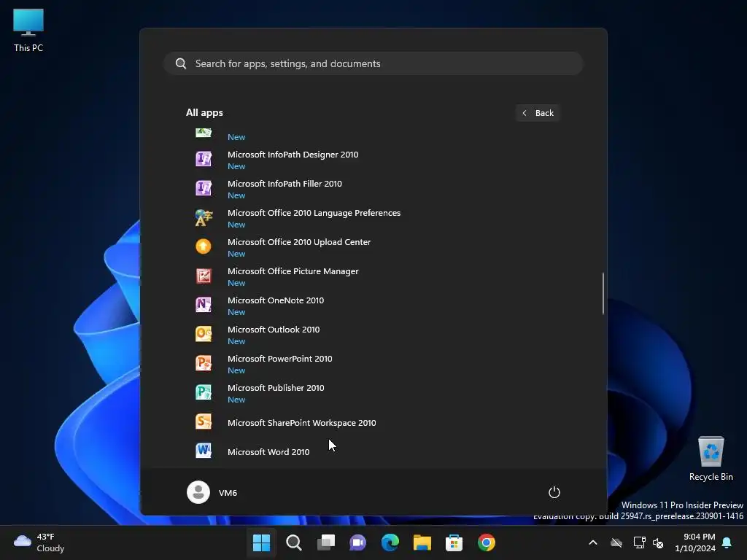
Task: Launch Microsoft Edge from taskbar
Action: [x=390, y=542]
